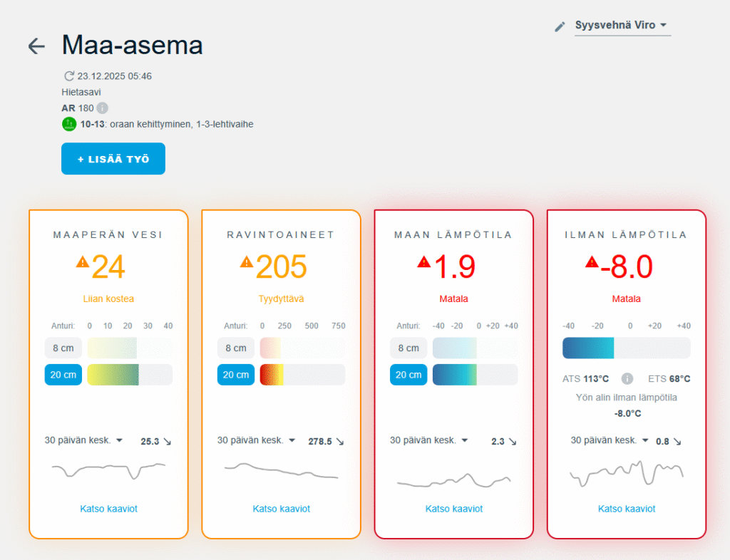
Task: Click the info icon between ATS and ETS
Action: coord(627,378)
